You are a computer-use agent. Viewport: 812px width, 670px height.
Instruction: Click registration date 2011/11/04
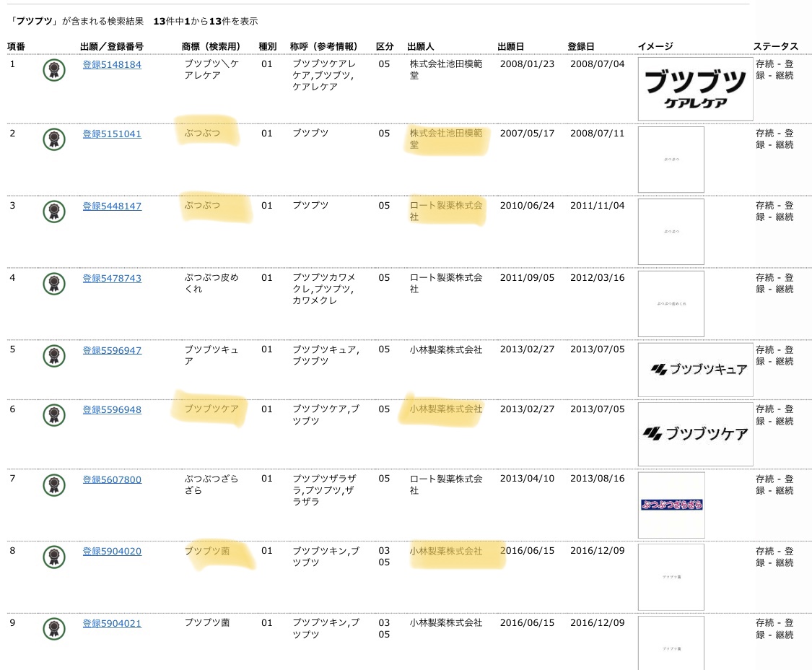[x=598, y=205]
